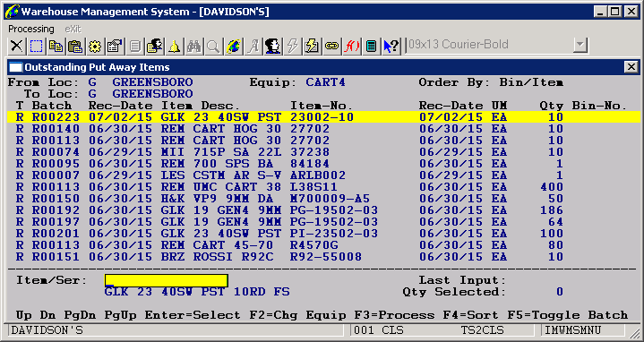Viewport: 644px width, 342px height.
Task: Click the magnifying glass icon
Action: pos(213,46)
